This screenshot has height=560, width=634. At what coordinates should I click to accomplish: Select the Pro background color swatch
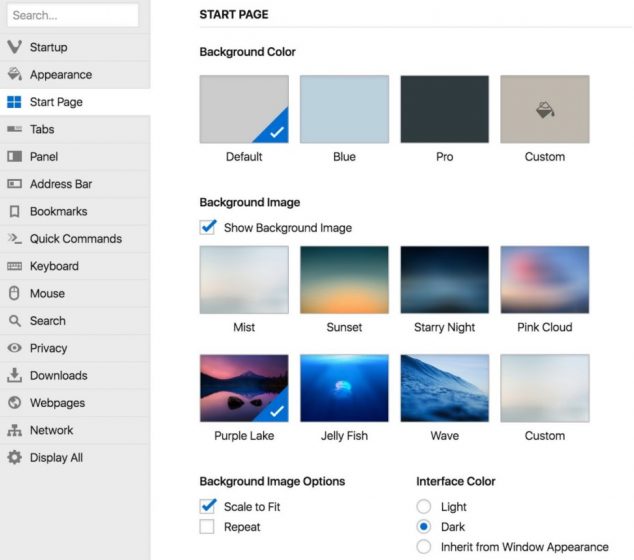(444, 109)
